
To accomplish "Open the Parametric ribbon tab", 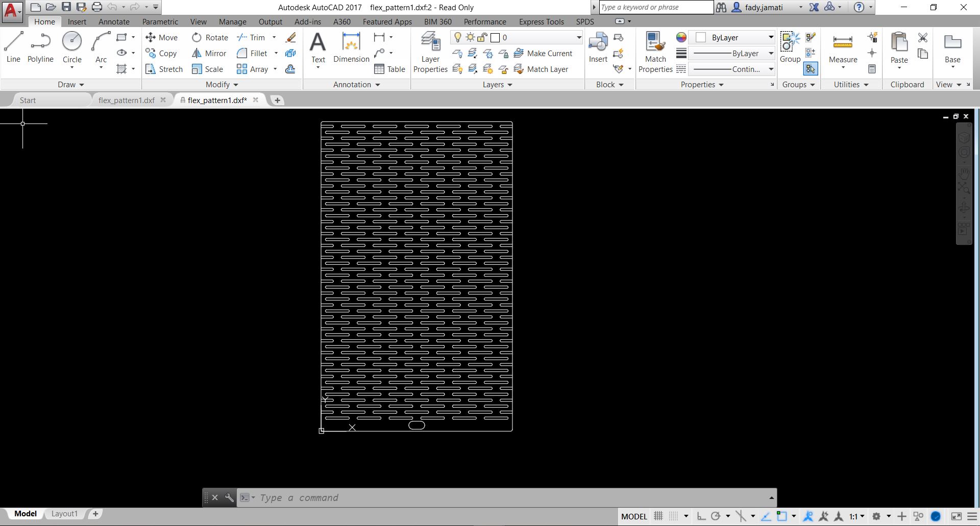I will [160, 21].
